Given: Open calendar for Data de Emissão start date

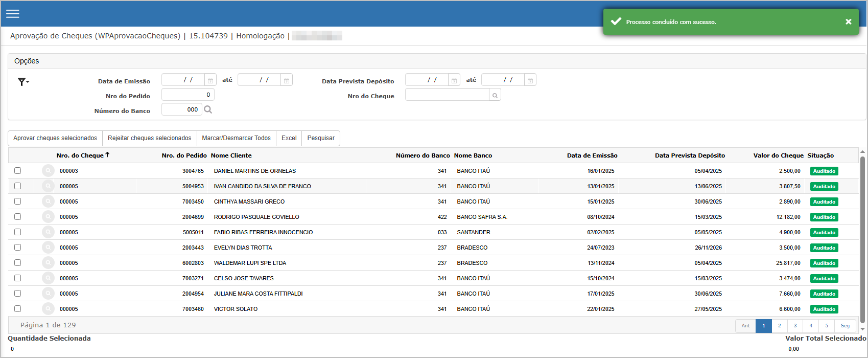Looking at the screenshot, I should pyautogui.click(x=210, y=80).
